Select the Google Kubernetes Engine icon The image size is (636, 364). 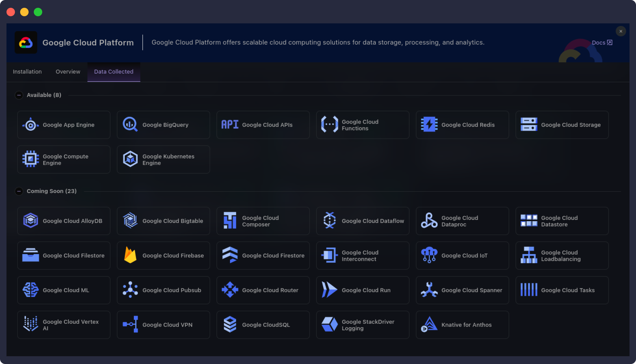pos(130,159)
